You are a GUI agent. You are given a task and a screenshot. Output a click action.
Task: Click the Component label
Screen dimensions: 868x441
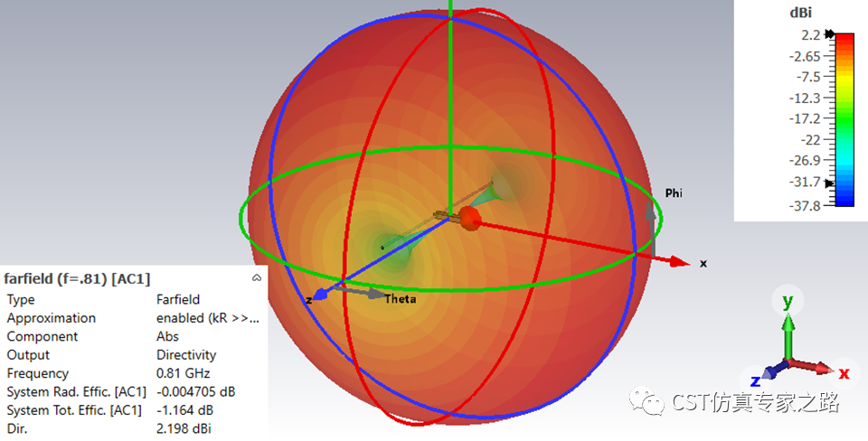point(42,336)
